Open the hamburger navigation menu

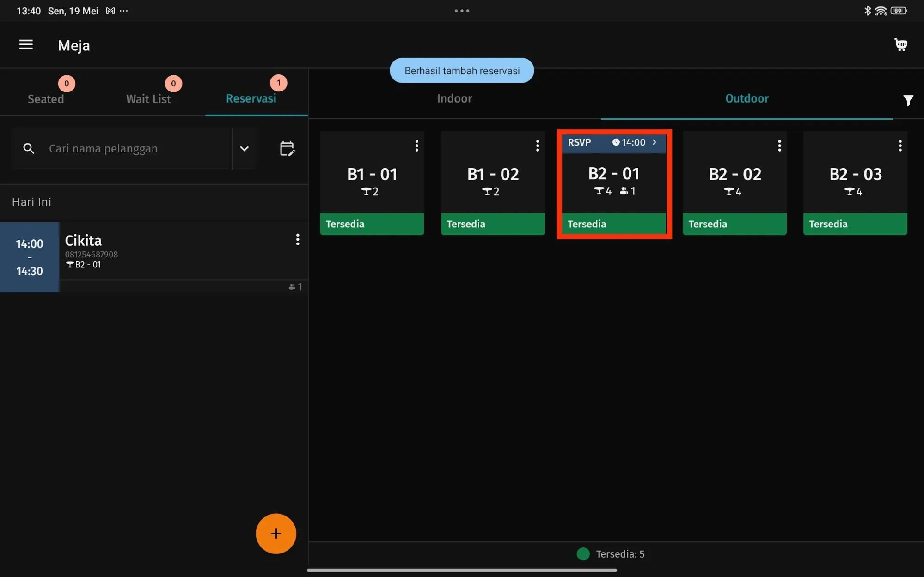point(26,45)
